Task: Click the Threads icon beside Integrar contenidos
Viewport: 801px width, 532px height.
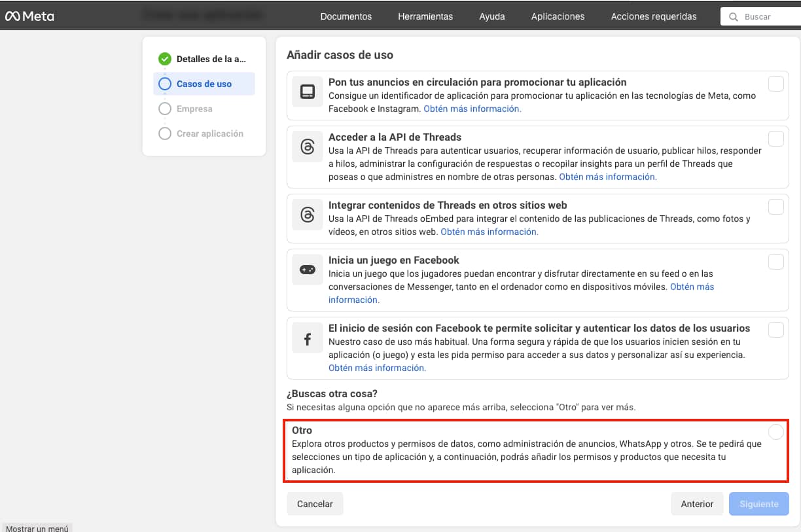Action: [x=308, y=215]
